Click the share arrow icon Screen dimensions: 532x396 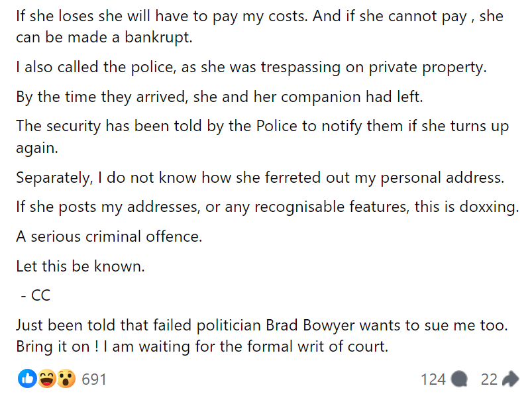tap(510, 379)
